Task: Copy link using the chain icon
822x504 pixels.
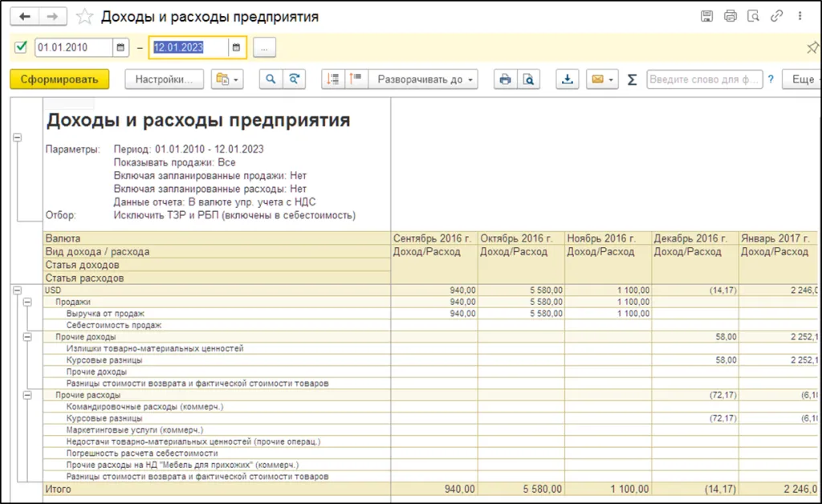Action: coord(777,16)
